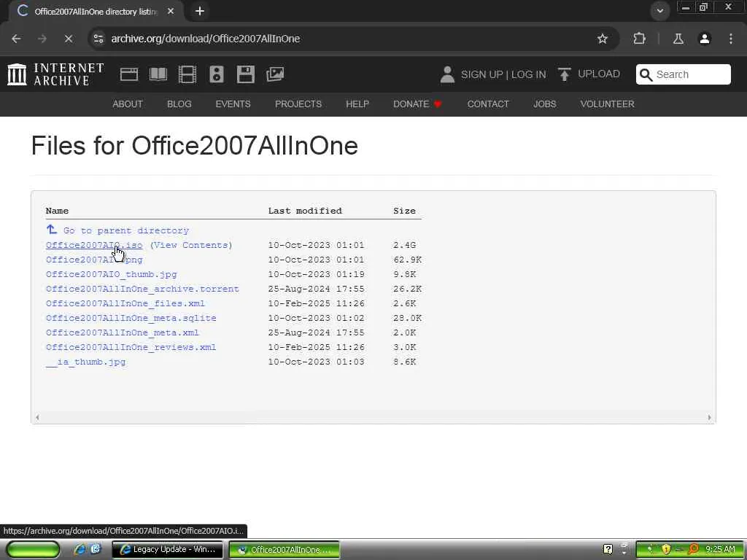Open the Audio speaker icon
Screen dimensions: 747x560
(x=216, y=74)
